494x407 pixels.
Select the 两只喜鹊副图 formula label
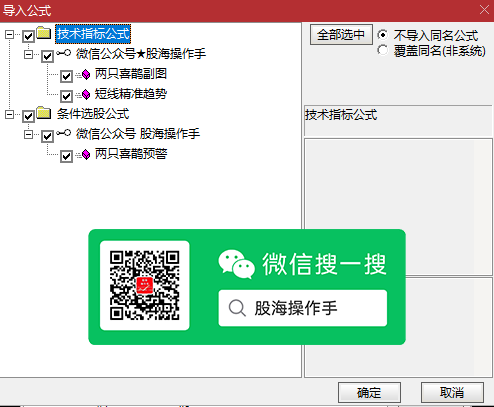click(x=131, y=74)
